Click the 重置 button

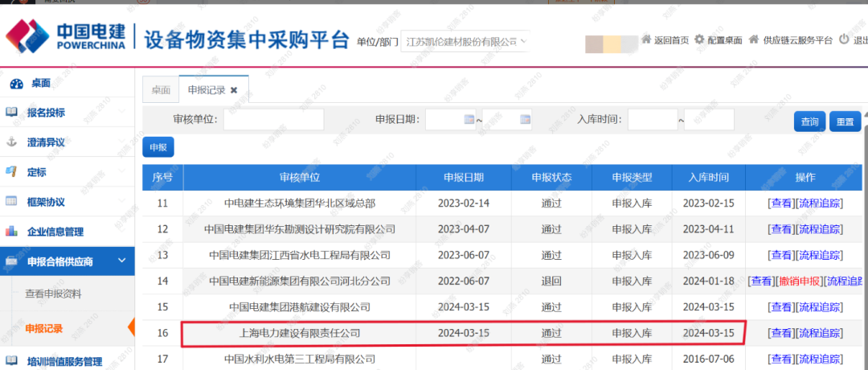coord(845,121)
